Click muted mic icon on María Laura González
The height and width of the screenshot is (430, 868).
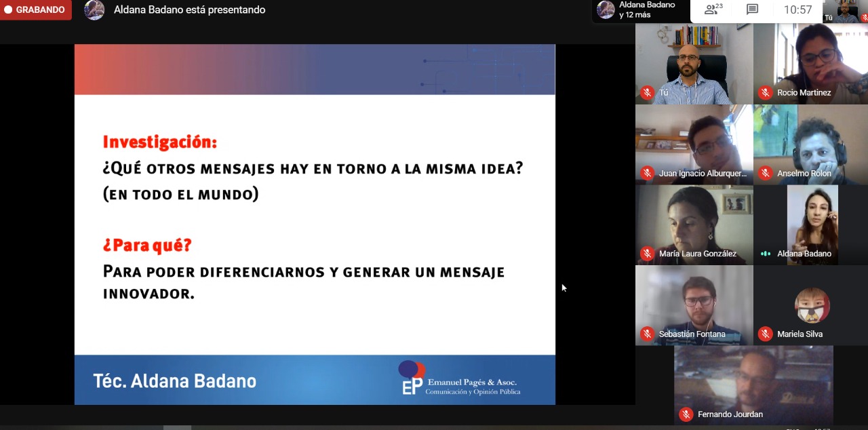click(647, 254)
